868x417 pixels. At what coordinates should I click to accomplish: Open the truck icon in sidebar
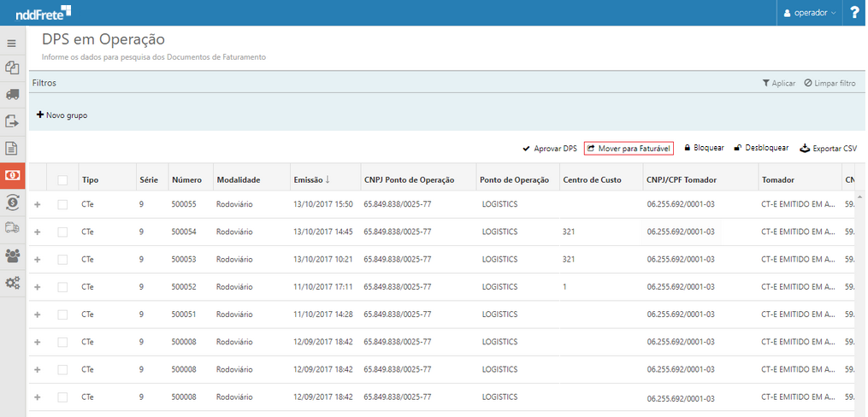[x=12, y=95]
